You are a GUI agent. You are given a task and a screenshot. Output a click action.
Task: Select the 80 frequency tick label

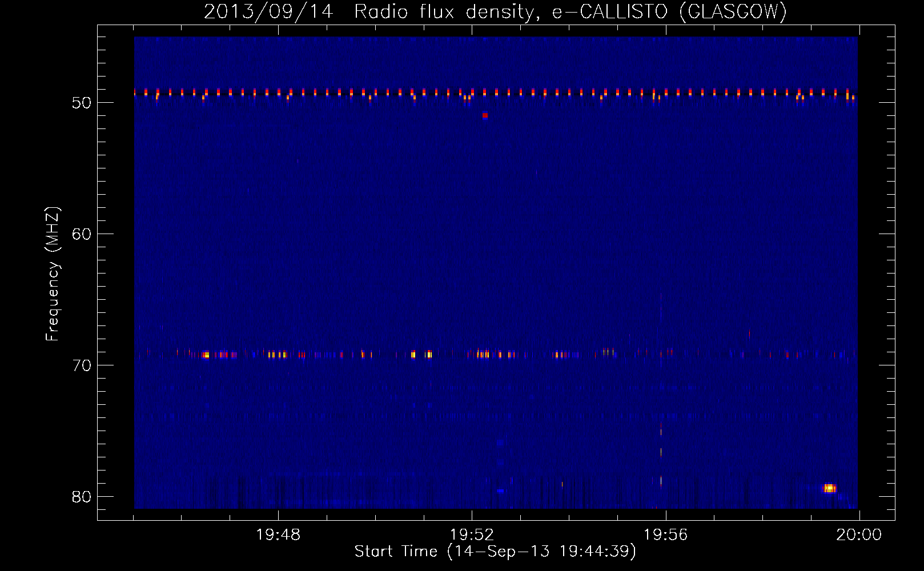pyautogui.click(x=82, y=497)
